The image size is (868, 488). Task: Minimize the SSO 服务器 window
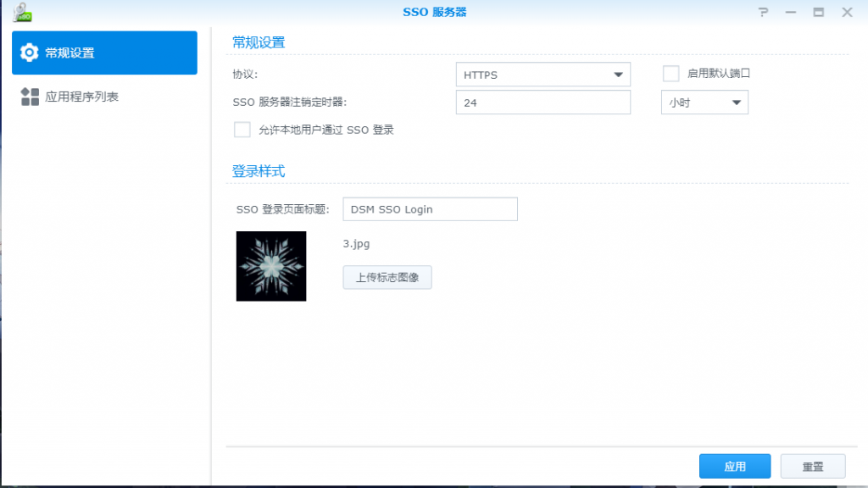(791, 12)
